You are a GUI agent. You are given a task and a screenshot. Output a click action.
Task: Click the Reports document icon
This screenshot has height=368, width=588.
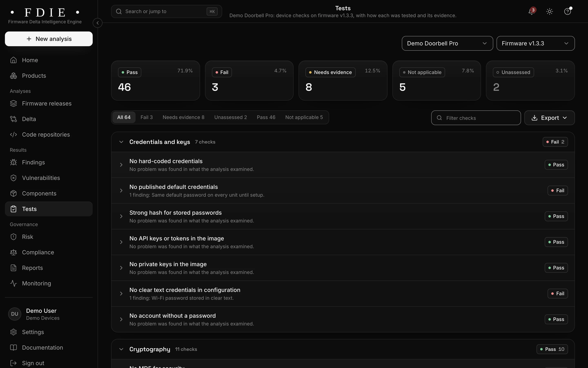point(13,268)
